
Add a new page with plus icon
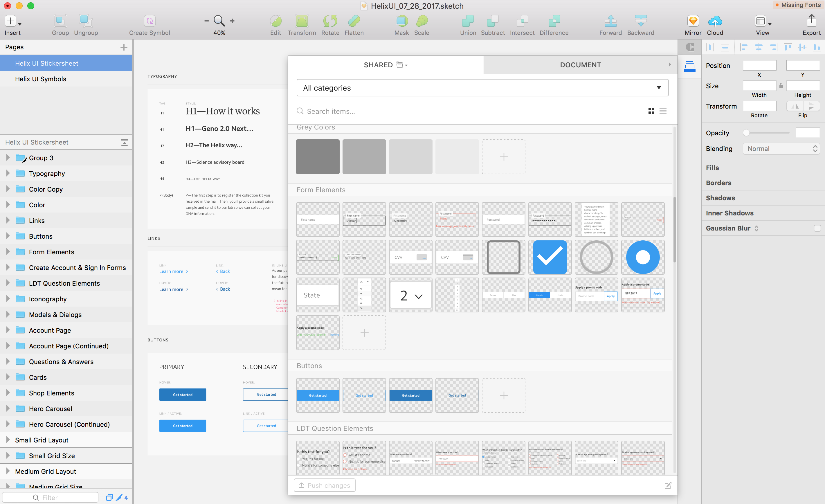pyautogui.click(x=124, y=47)
